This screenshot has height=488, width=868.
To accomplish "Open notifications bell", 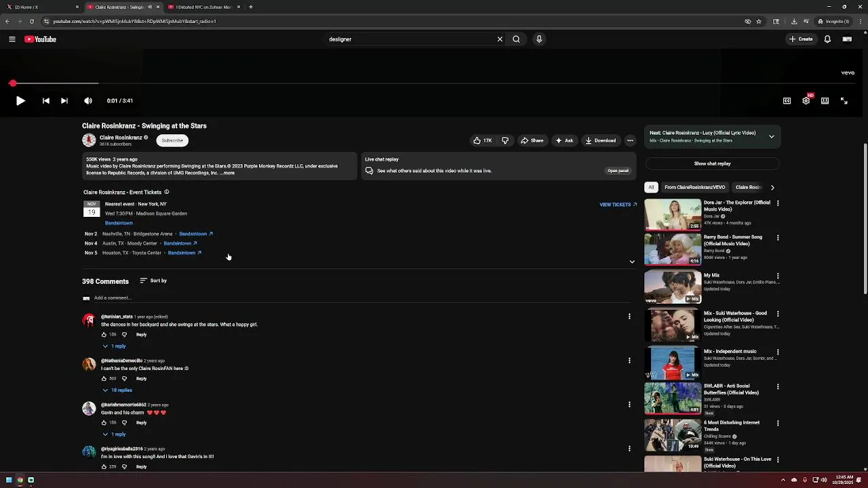I will click(827, 39).
